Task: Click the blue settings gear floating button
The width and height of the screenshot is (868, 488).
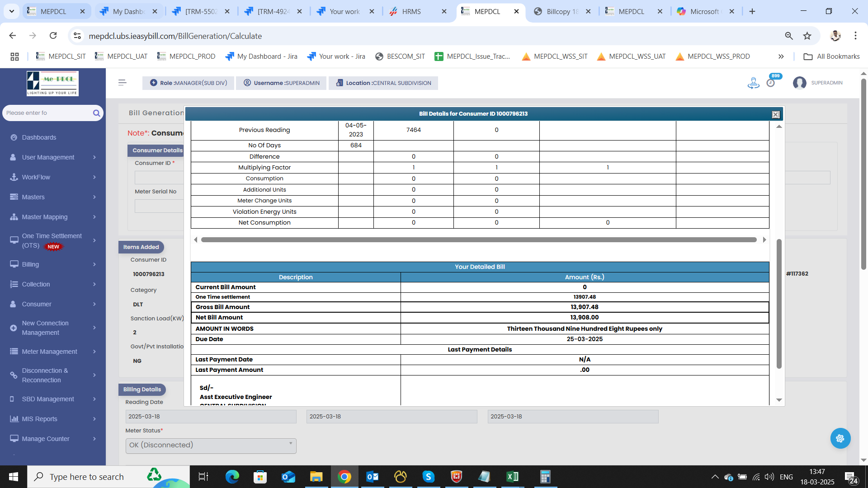Action: click(840, 438)
